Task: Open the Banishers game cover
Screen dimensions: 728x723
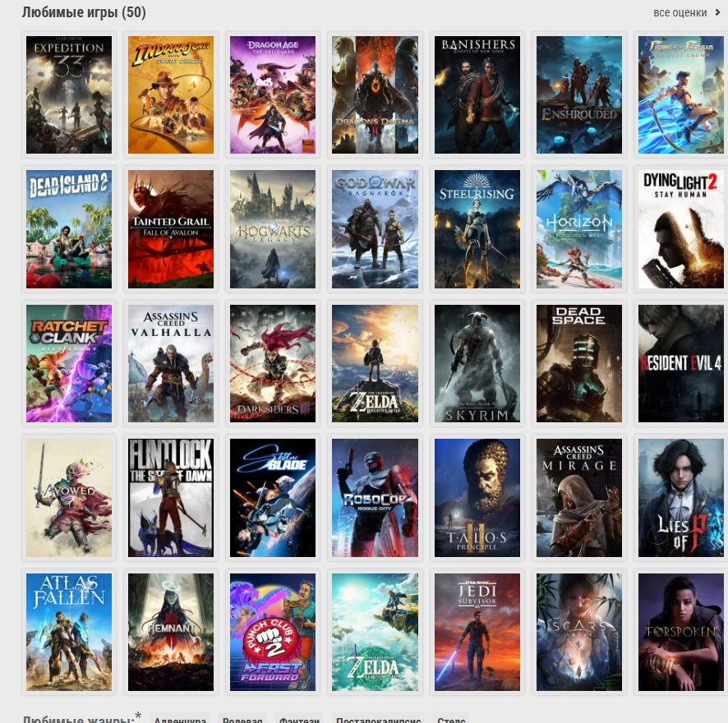Action: click(477, 94)
